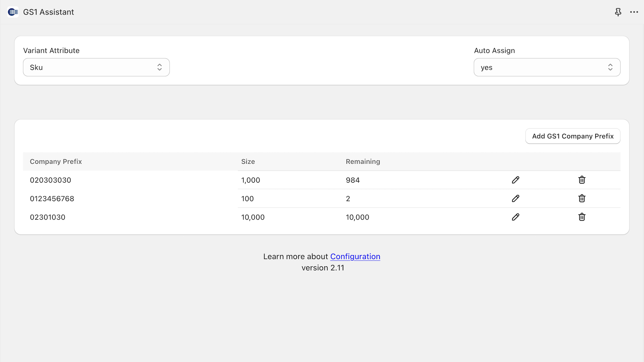
Task: Edit the 020303030 company prefix row
Action: [x=515, y=180]
